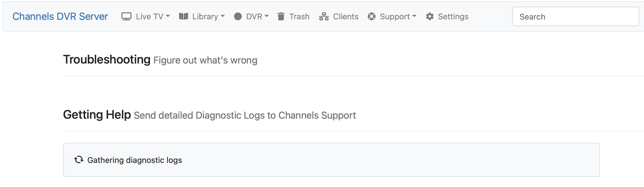The width and height of the screenshot is (644, 187).
Task: Click the Settings gear icon
Action: coord(430,17)
